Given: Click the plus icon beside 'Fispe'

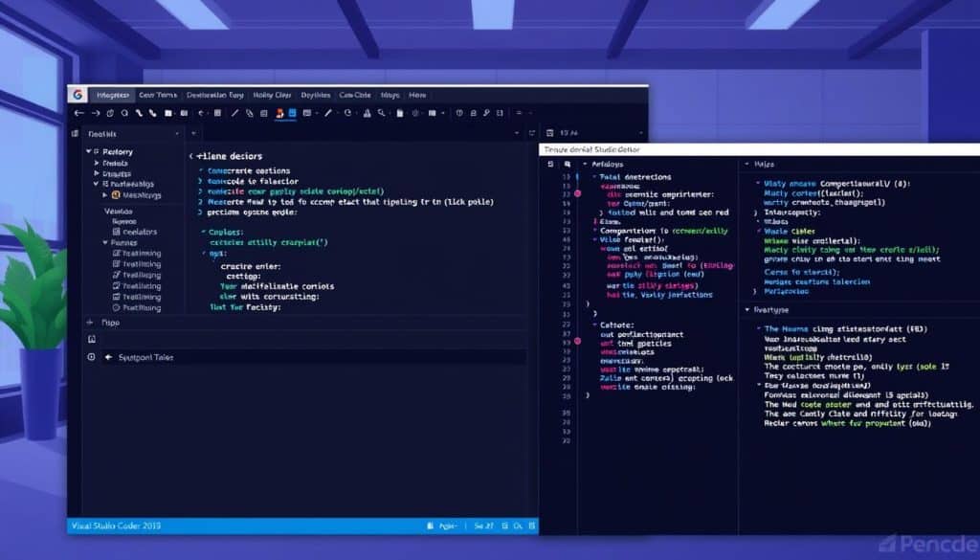Looking at the screenshot, I should click(90, 323).
